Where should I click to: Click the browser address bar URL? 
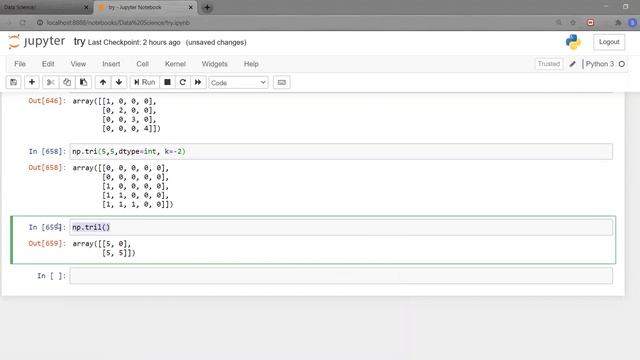(x=118, y=23)
